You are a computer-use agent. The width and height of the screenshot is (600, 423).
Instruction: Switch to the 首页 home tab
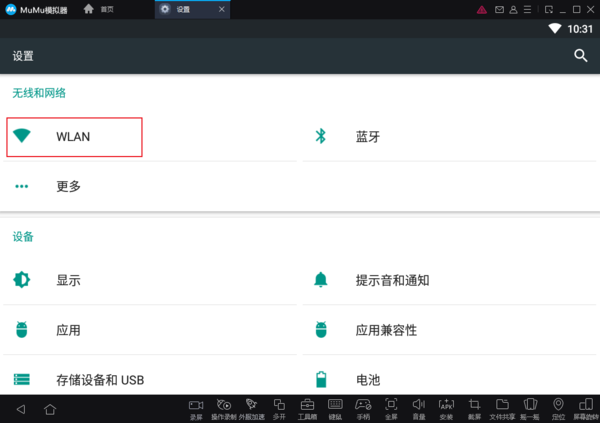point(98,8)
